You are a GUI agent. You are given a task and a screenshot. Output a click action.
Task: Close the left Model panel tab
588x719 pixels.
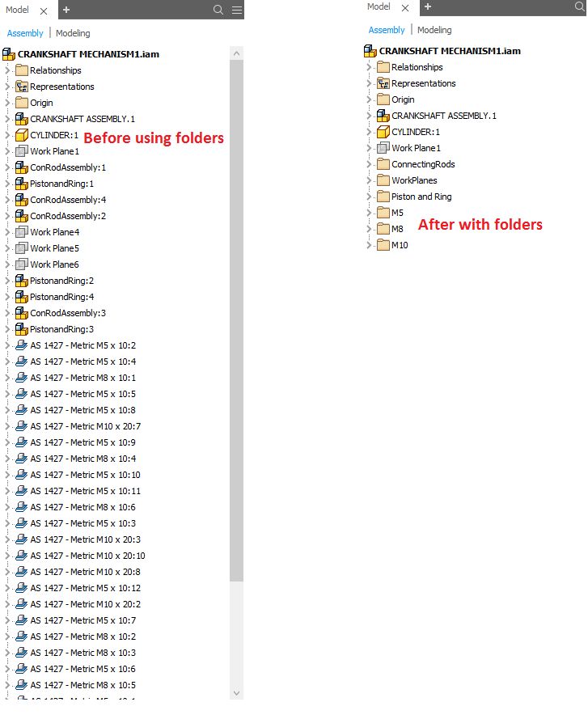point(44,11)
